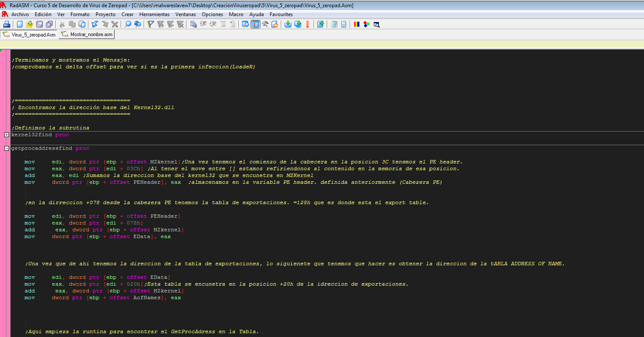Open Find with the magnifier icon
The width and height of the screenshot is (644, 337).
pos(128,24)
